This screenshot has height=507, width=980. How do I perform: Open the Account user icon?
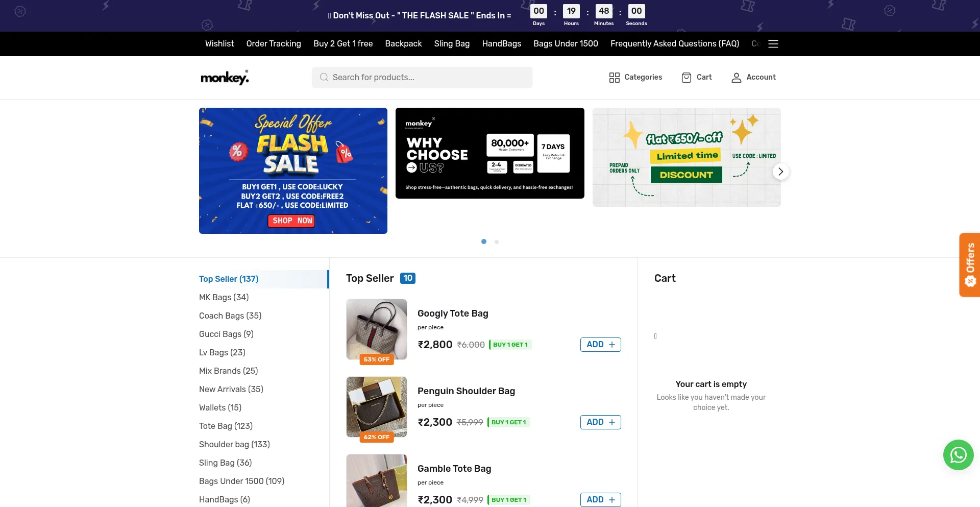pyautogui.click(x=736, y=78)
